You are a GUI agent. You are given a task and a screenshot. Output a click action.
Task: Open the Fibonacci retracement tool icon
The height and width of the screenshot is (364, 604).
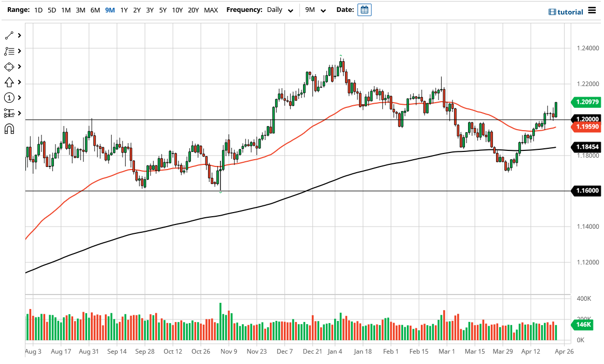tap(9, 51)
